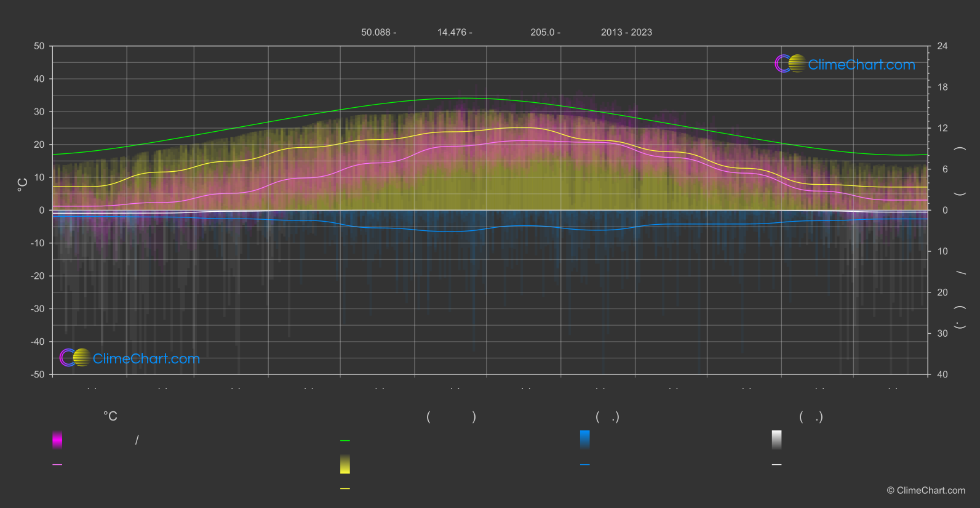Click the blue rainfall bar legend swatch
Viewport: 980px width, 508px height.
pyautogui.click(x=585, y=440)
